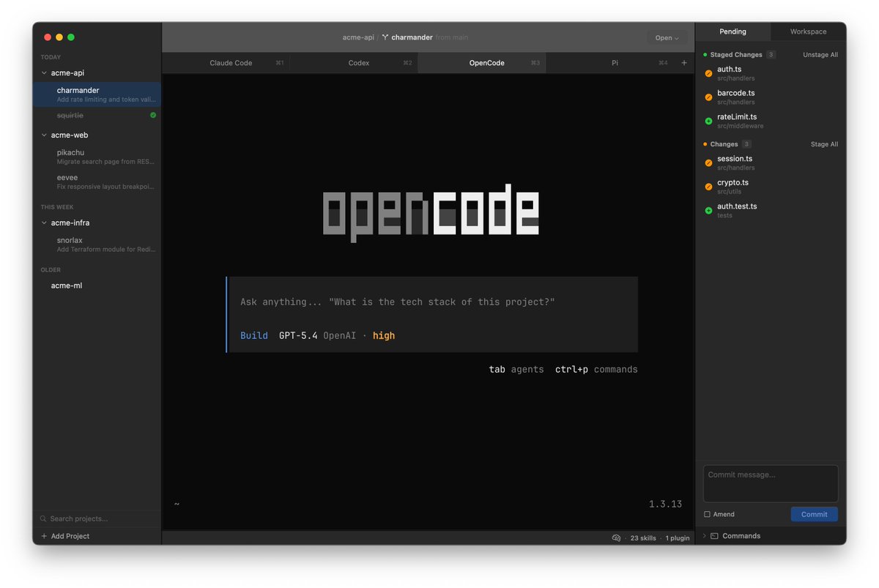Focus the Search projects field

pyautogui.click(x=97, y=518)
